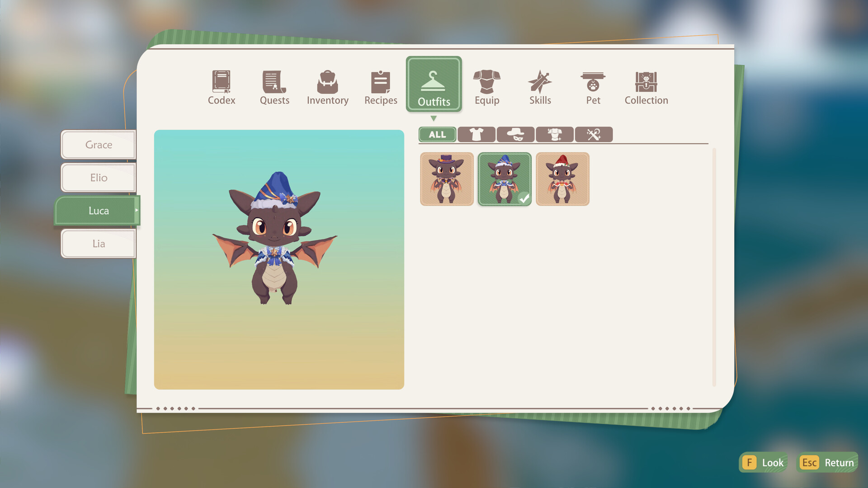Click the Esc Return button
This screenshot has height=488, width=868.
point(827,462)
